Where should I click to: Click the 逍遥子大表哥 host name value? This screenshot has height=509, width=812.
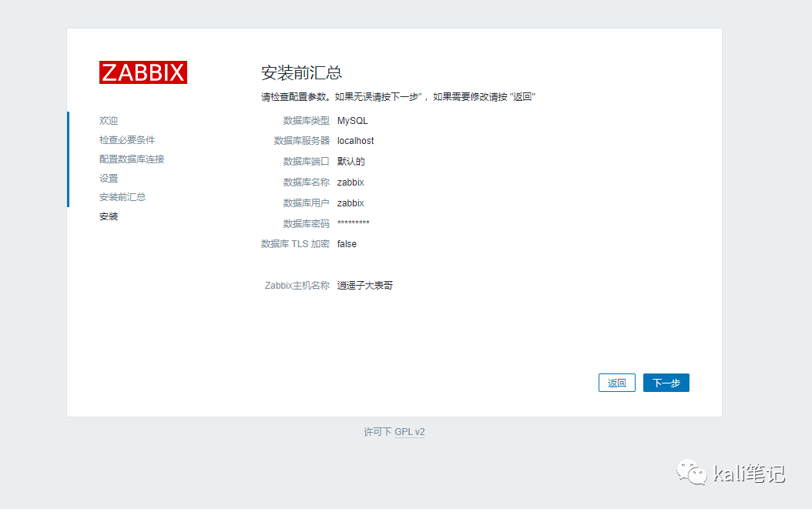point(365,286)
